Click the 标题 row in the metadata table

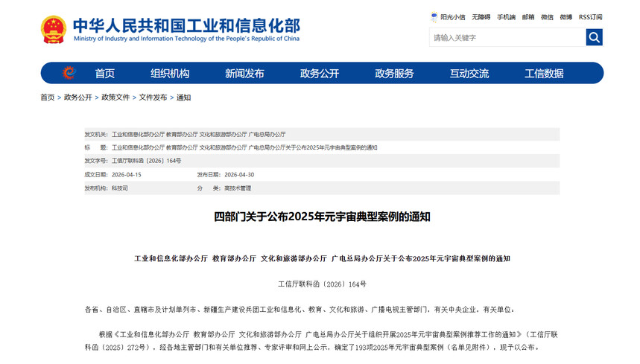[x=322, y=147]
